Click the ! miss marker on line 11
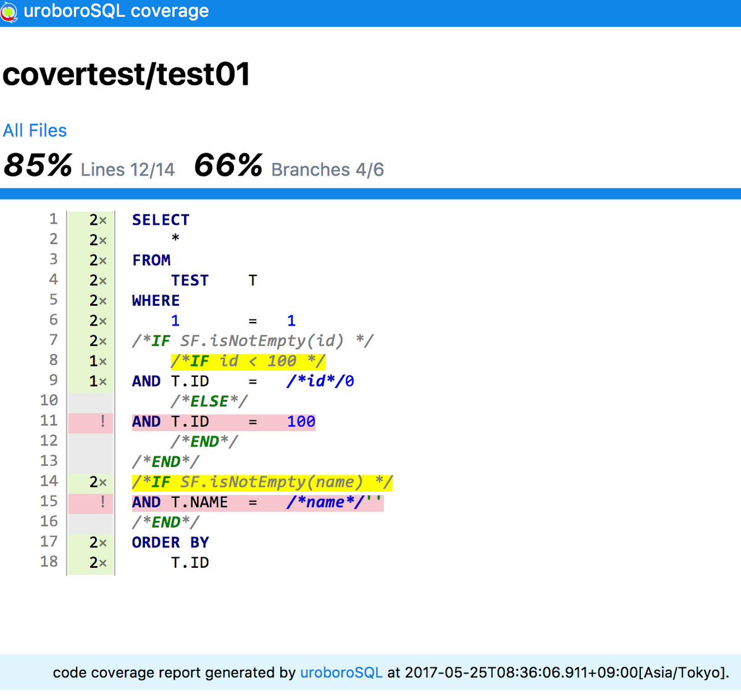741x700 pixels. (103, 421)
